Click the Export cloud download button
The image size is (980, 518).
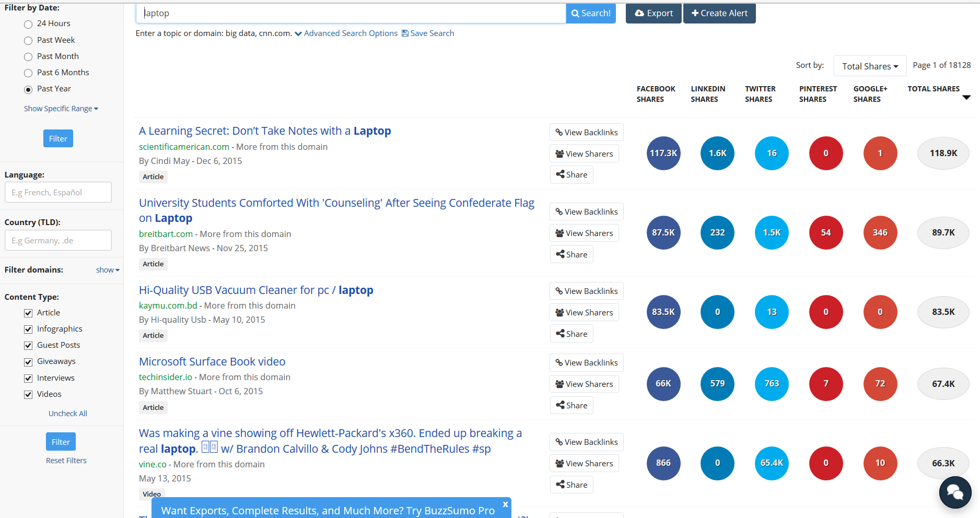tap(654, 14)
